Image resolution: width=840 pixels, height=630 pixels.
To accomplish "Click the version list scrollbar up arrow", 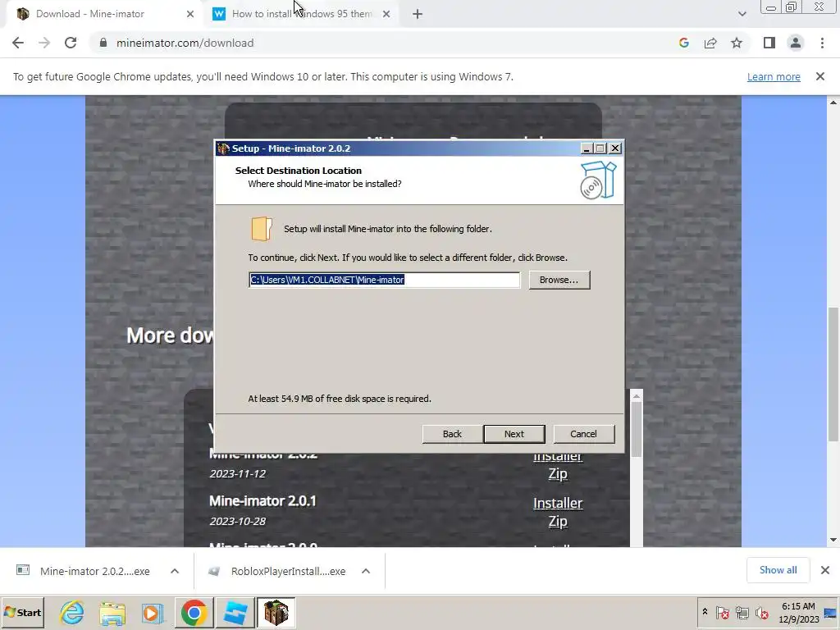I will (637, 396).
